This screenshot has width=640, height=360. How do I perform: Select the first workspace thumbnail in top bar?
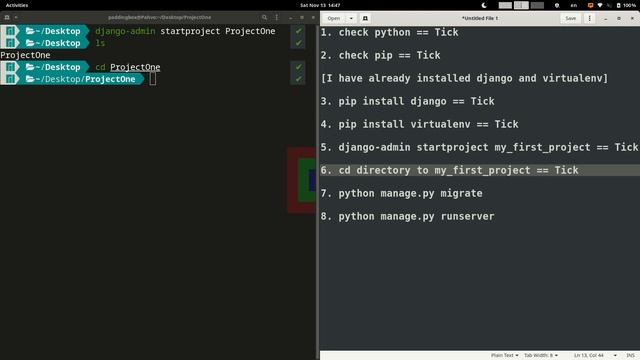(505, 5)
